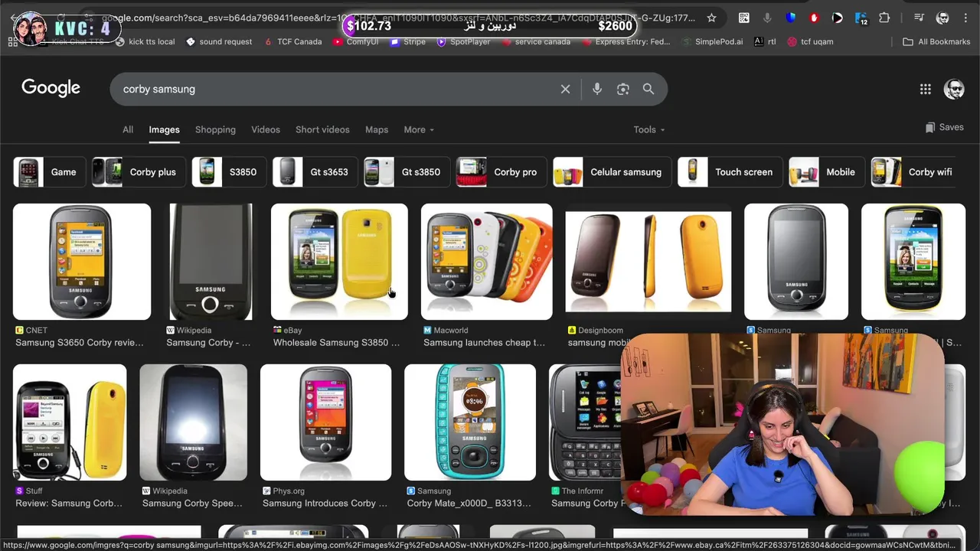Screen dimensions: 980x551
Task: Open the Google apps grid
Action: click(x=925, y=89)
